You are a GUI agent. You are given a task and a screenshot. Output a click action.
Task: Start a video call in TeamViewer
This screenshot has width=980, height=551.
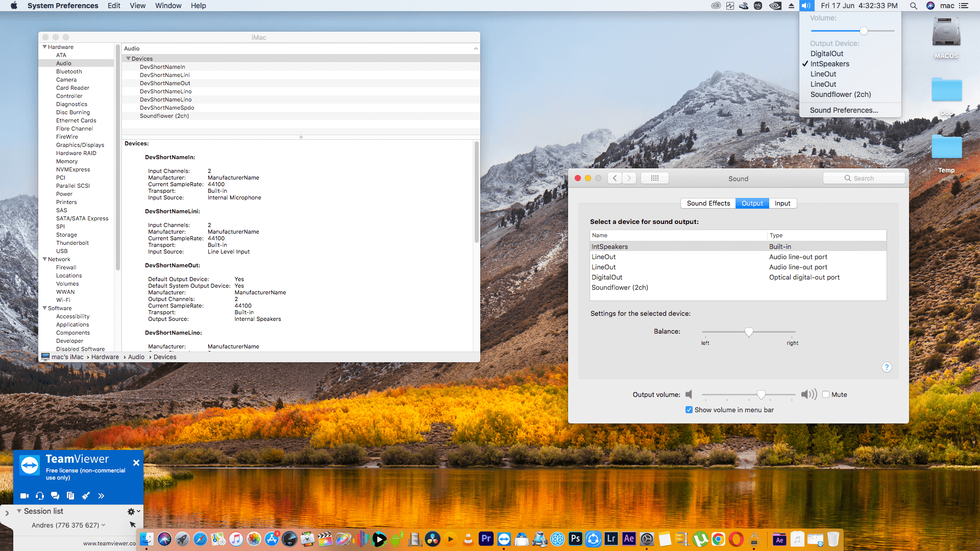[x=24, y=495]
